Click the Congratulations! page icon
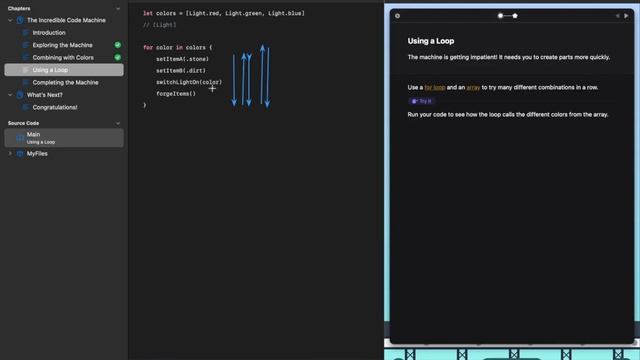The height and width of the screenshot is (360, 640). tap(25, 107)
